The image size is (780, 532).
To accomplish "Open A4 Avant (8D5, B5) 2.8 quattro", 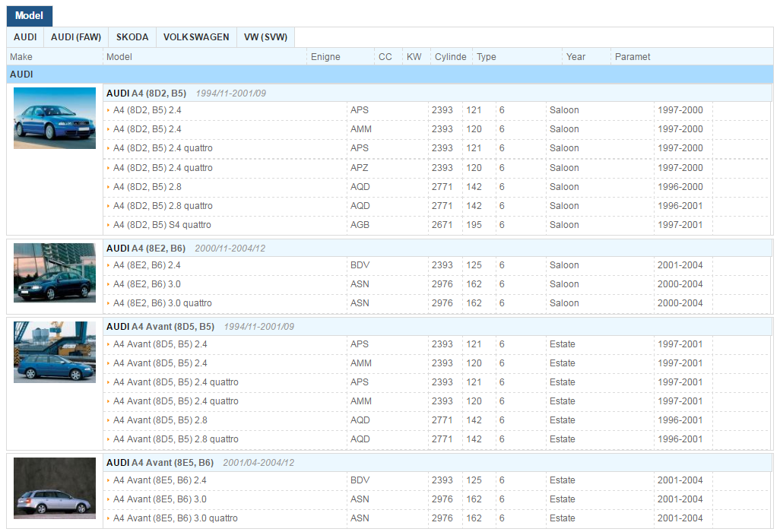I will [x=176, y=439].
